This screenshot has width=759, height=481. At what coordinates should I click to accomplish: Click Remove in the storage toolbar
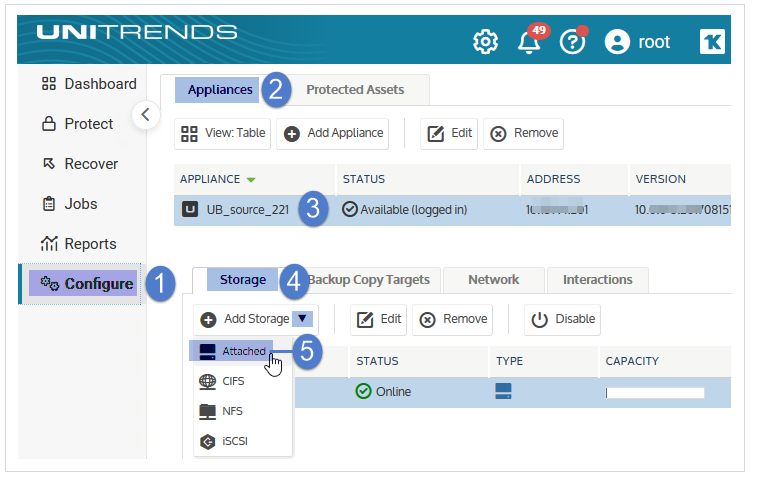pyautogui.click(x=453, y=320)
